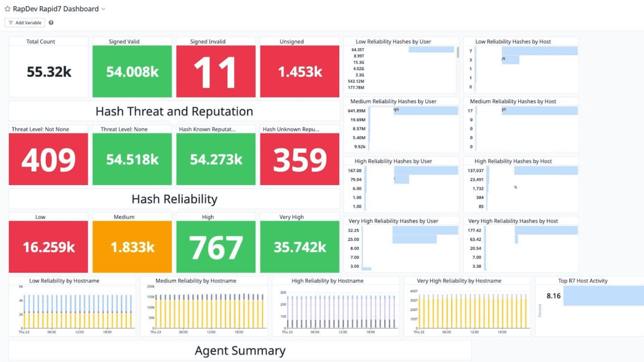Select 177.42 in Very High Reliability by Host
This screenshot has width=644, height=362.
[x=474, y=230]
